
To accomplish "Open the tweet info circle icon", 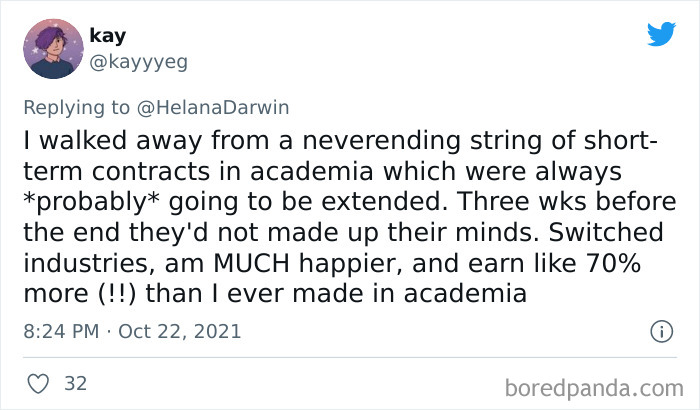I will pyautogui.click(x=660, y=330).
